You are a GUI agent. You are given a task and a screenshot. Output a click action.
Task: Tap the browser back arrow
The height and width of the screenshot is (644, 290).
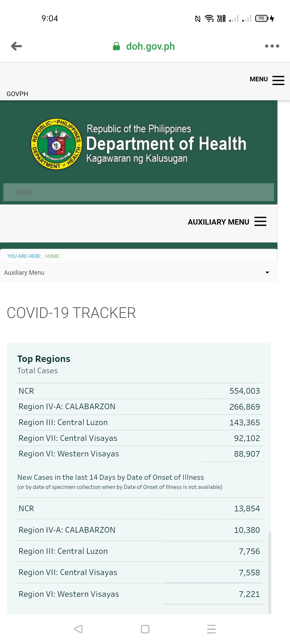16,46
